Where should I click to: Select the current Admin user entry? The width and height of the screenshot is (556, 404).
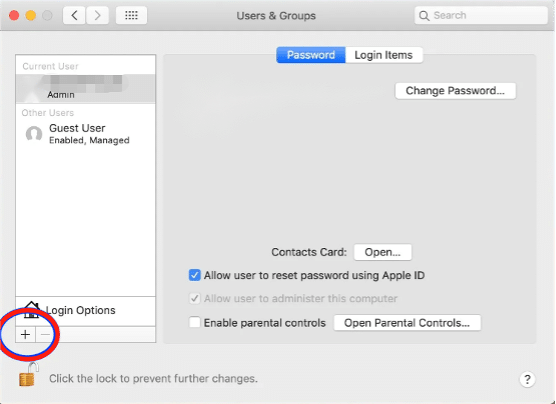85,89
